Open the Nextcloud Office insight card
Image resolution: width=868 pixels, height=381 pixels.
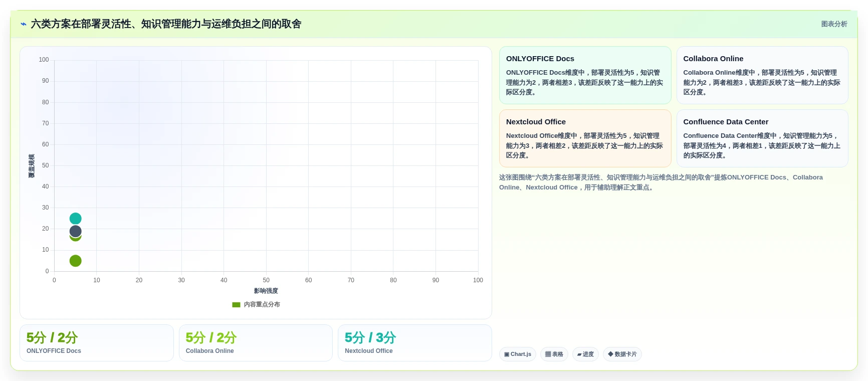585,138
